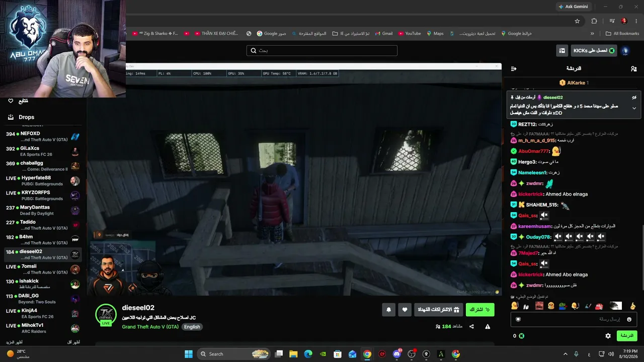Image resolution: width=644 pixels, height=362 pixels.
Task: Open chaballgg channel in sidebar
Action: tap(42, 166)
